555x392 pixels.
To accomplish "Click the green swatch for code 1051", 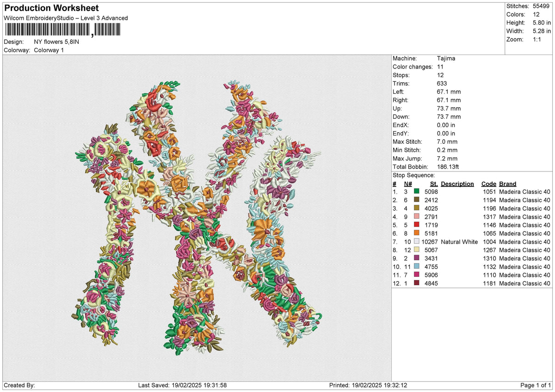I will 416,191.
